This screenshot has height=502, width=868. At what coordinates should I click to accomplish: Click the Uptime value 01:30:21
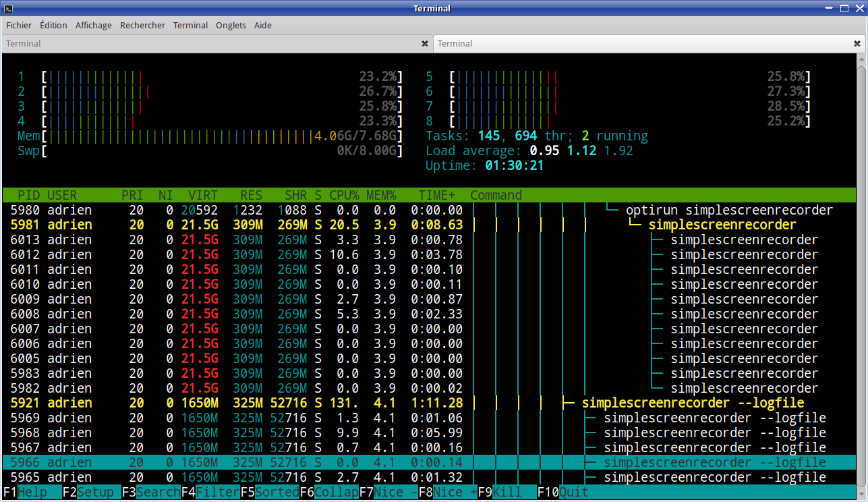[515, 165]
